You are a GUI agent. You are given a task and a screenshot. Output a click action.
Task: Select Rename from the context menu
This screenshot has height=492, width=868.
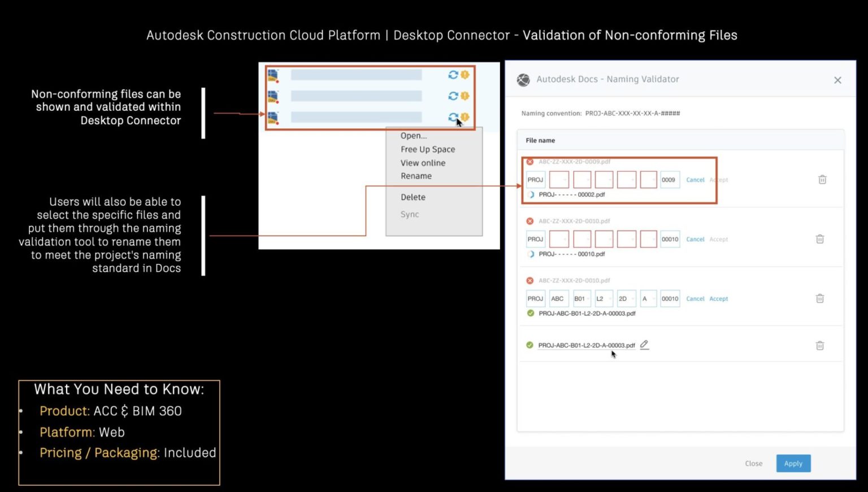416,176
